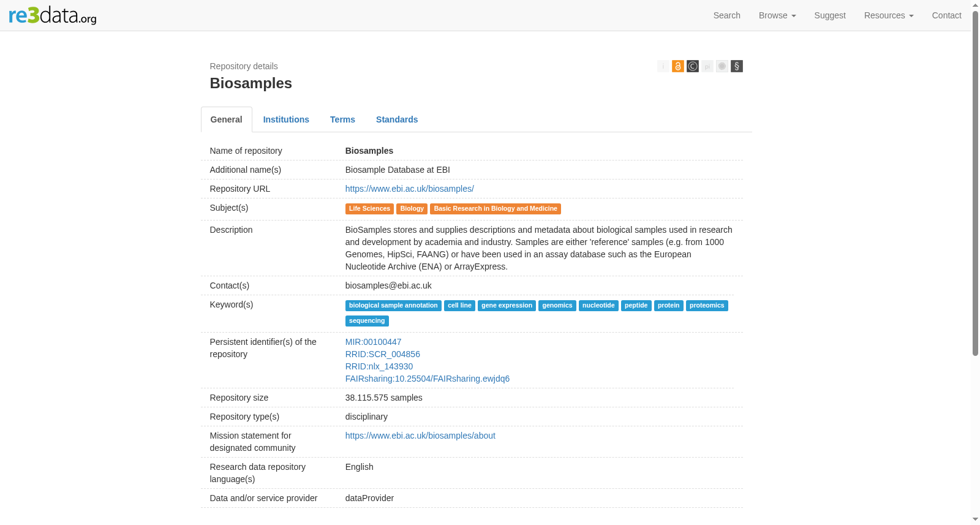Click the Biology subject tag
This screenshot has width=980, height=525.
412,209
